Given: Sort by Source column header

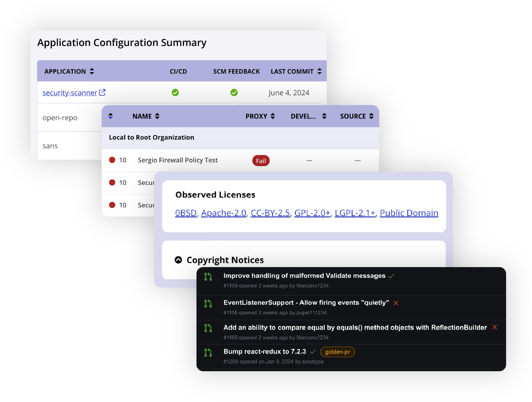Looking at the screenshot, I should tap(371, 116).
